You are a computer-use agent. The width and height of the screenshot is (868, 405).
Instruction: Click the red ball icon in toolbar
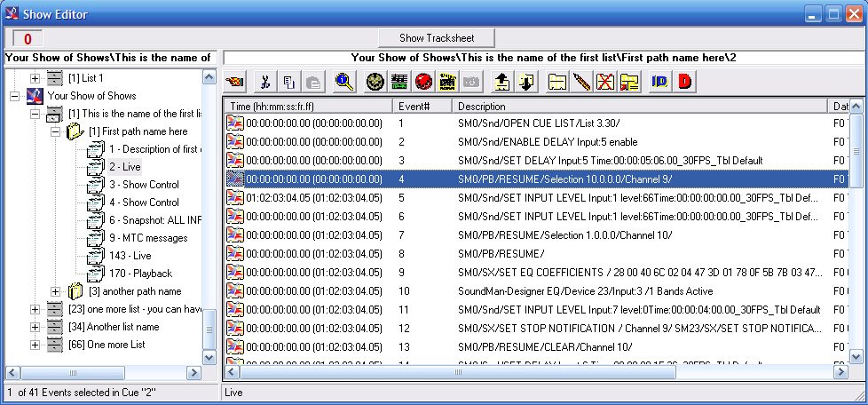pyautogui.click(x=423, y=82)
